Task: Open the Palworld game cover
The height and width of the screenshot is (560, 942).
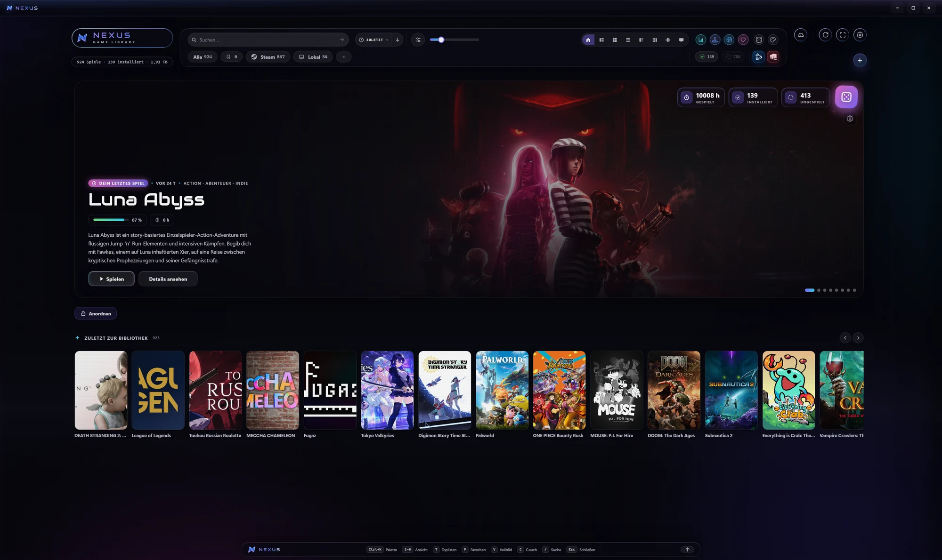Action: coord(502,390)
